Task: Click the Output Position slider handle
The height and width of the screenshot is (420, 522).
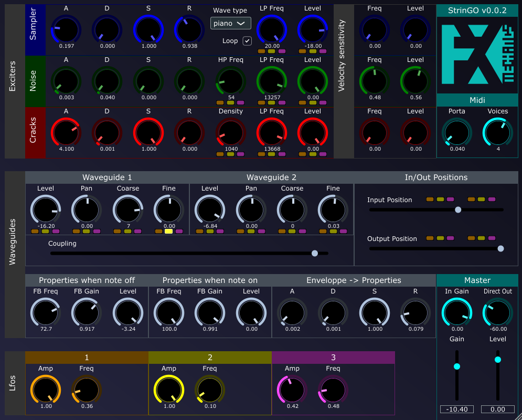Action: [x=500, y=249]
